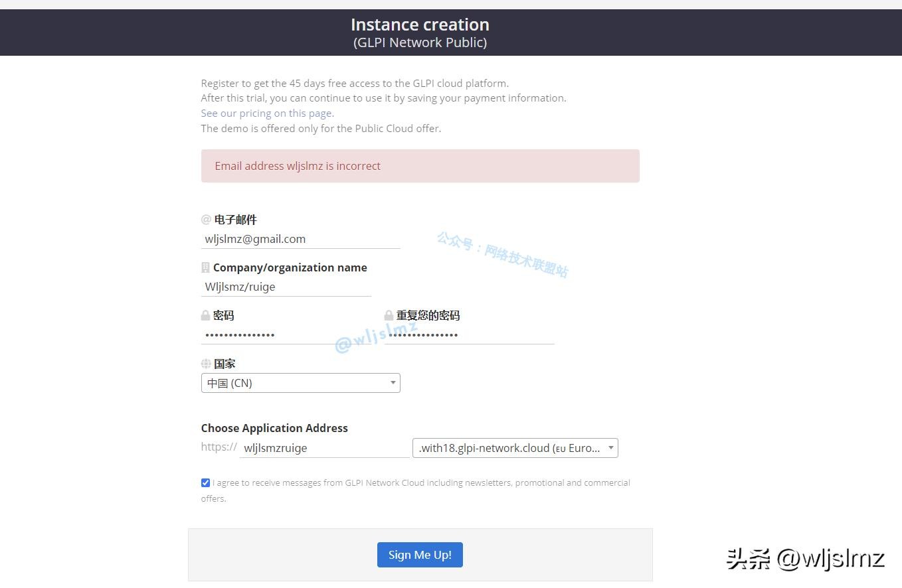Uncheck the agree to receive messages checkbox
The width and height of the screenshot is (902, 588).
coord(206,482)
